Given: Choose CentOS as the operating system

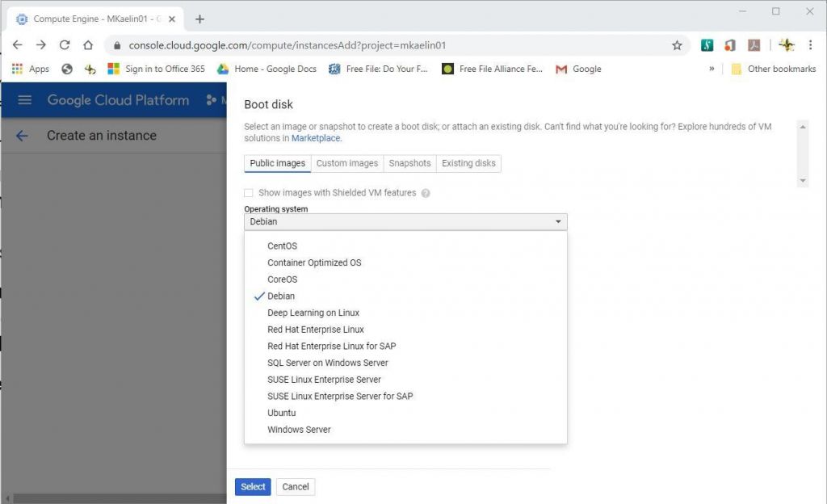Looking at the screenshot, I should (x=283, y=246).
